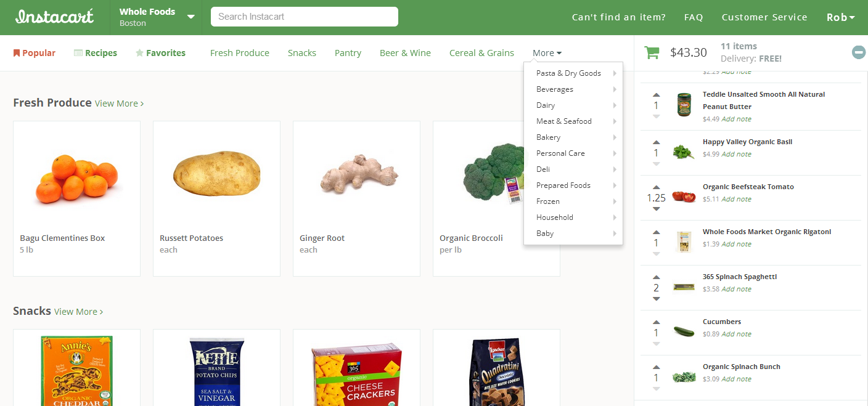Open the Rob account dropdown

tap(841, 17)
